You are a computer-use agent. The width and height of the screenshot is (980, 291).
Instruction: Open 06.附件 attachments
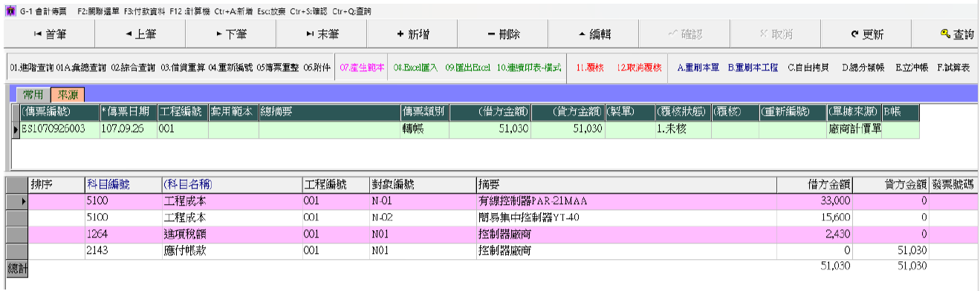pyautogui.click(x=317, y=67)
